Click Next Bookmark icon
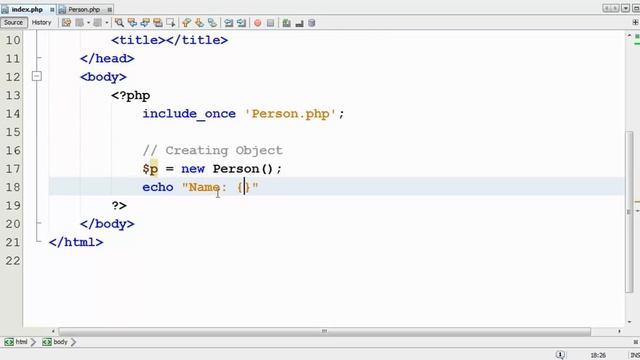This screenshot has width=640, height=360. point(199,23)
